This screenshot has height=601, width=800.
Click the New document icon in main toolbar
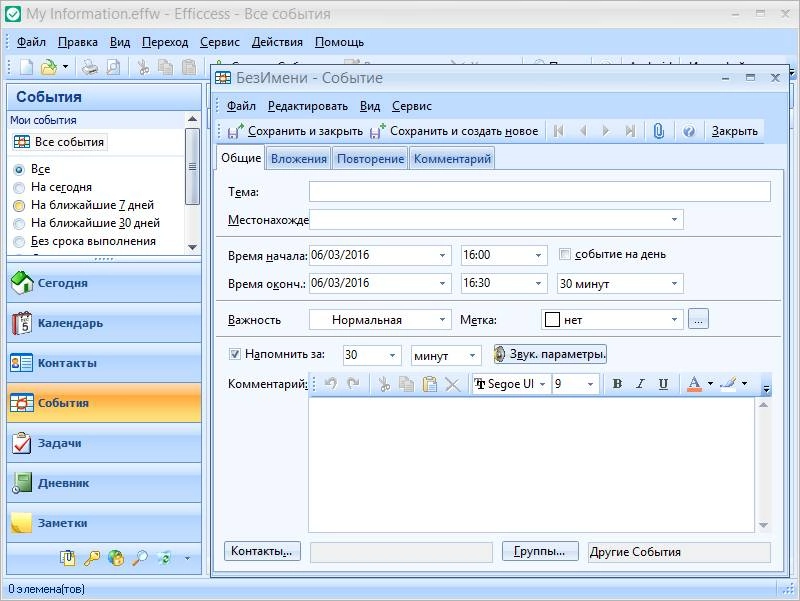[x=27, y=67]
